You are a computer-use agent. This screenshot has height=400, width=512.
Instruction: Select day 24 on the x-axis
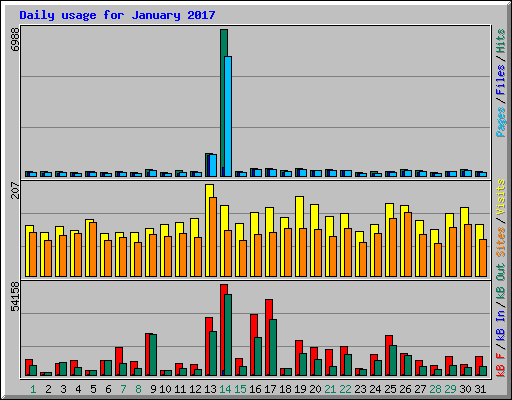click(375, 389)
